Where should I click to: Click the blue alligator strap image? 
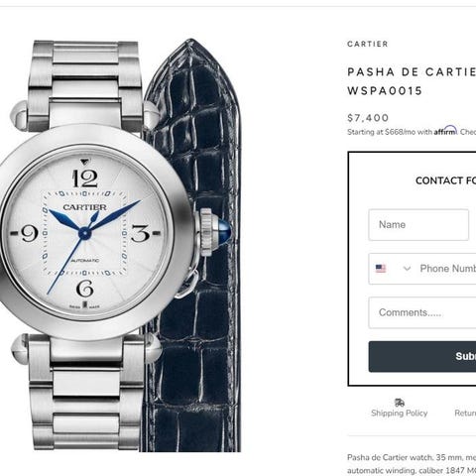coord(194,245)
